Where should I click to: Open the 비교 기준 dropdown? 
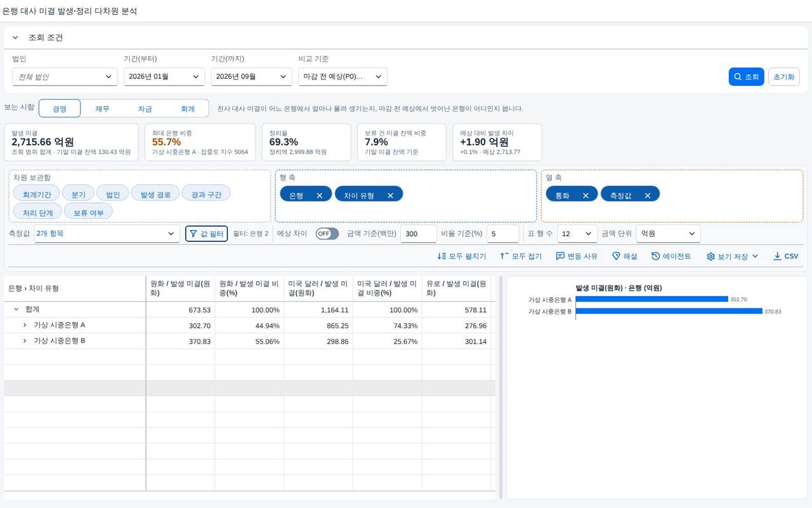point(343,77)
